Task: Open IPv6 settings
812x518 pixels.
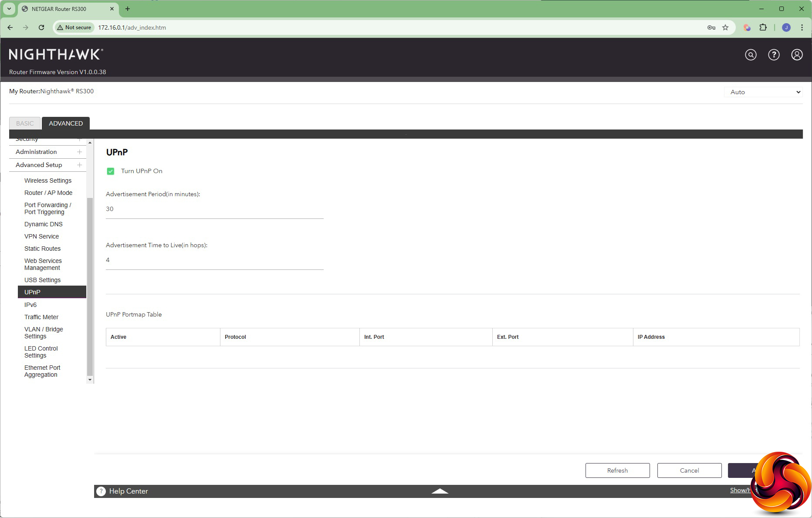Action: [x=30, y=305]
